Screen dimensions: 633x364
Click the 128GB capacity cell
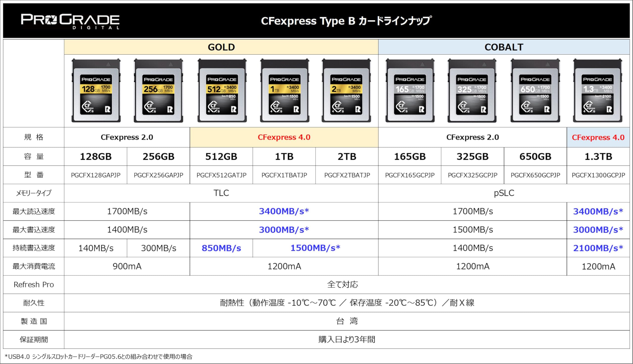[x=96, y=157]
